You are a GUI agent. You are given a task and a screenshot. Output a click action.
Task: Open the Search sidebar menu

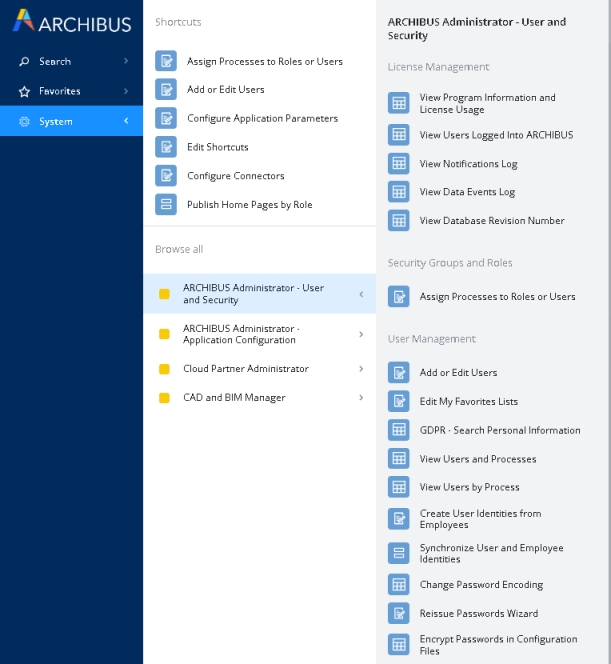click(x=72, y=61)
